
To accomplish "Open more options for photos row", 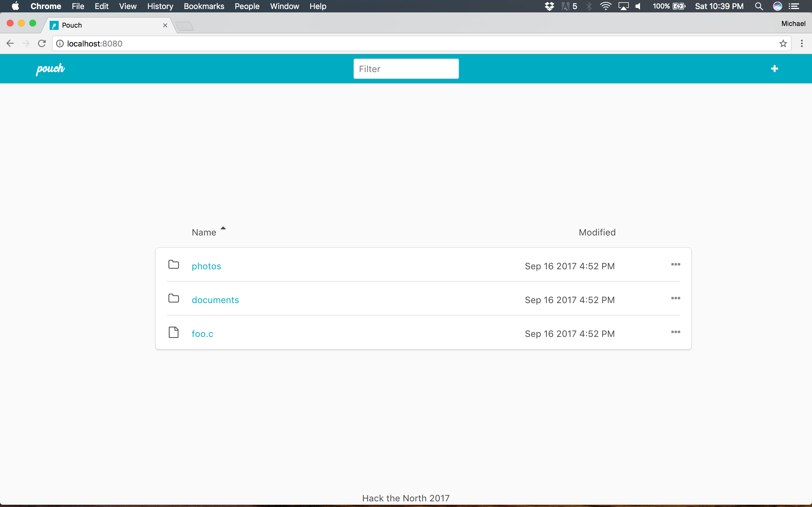I will click(676, 264).
